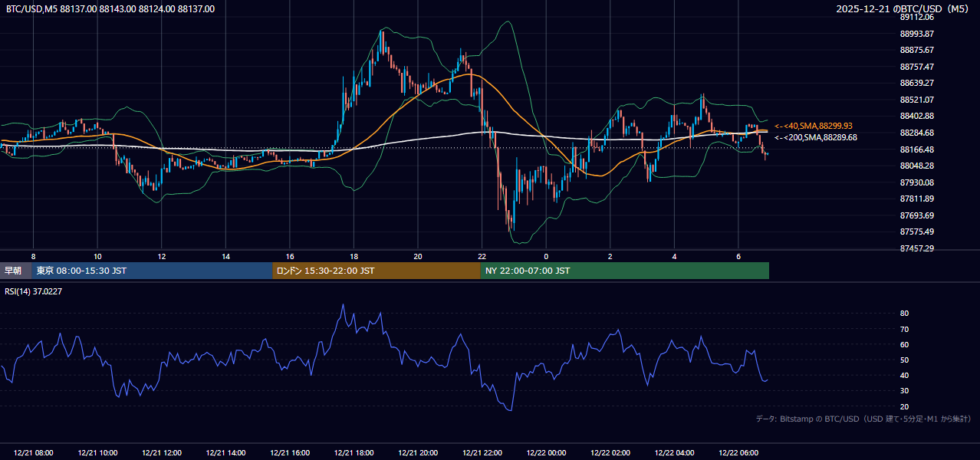Click price axis value 88284.68
This screenshot has width=980, height=460.
point(916,133)
